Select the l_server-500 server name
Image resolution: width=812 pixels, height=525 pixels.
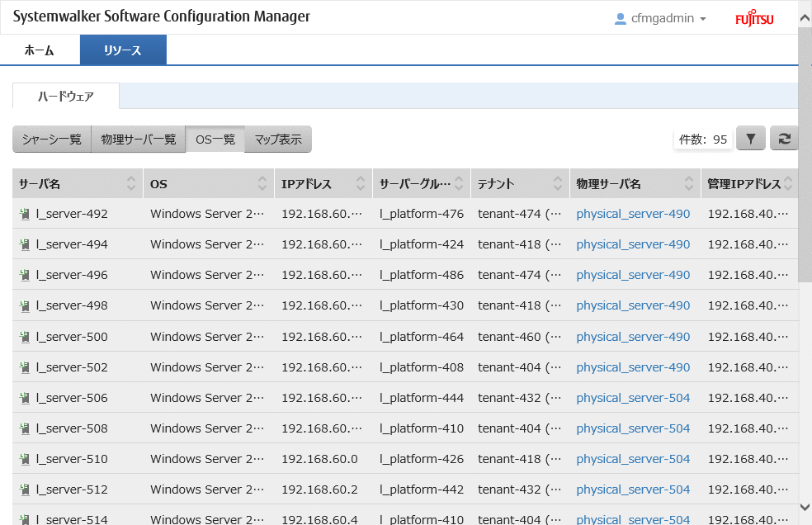click(x=72, y=336)
